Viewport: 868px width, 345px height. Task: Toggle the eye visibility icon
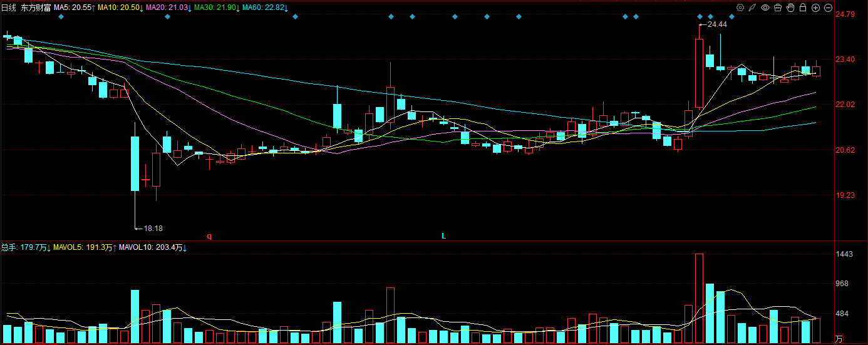[765, 8]
